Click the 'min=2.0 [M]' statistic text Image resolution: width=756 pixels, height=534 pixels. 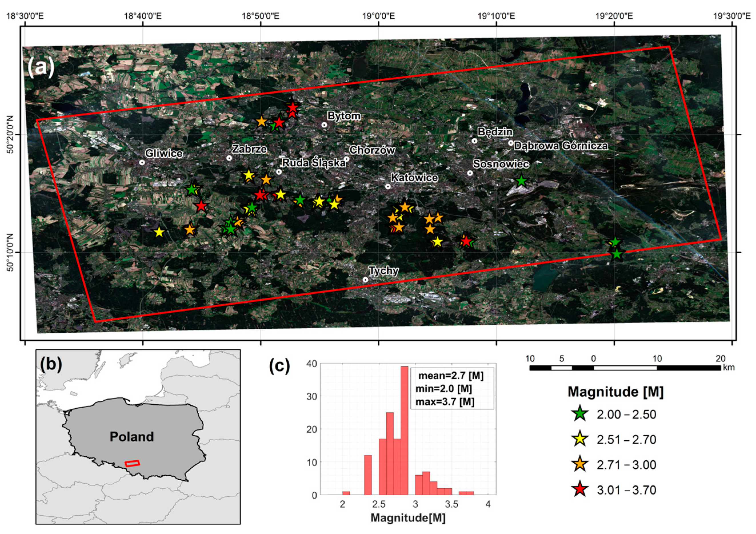click(x=443, y=389)
